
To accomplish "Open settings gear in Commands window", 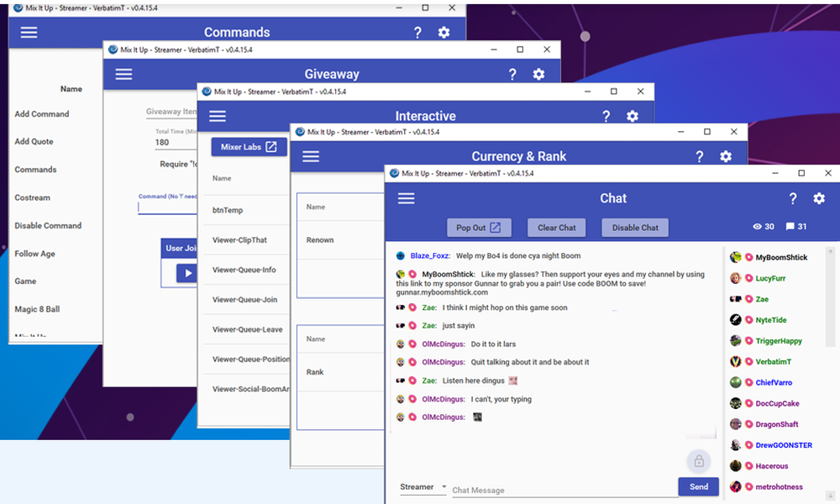I will (444, 33).
